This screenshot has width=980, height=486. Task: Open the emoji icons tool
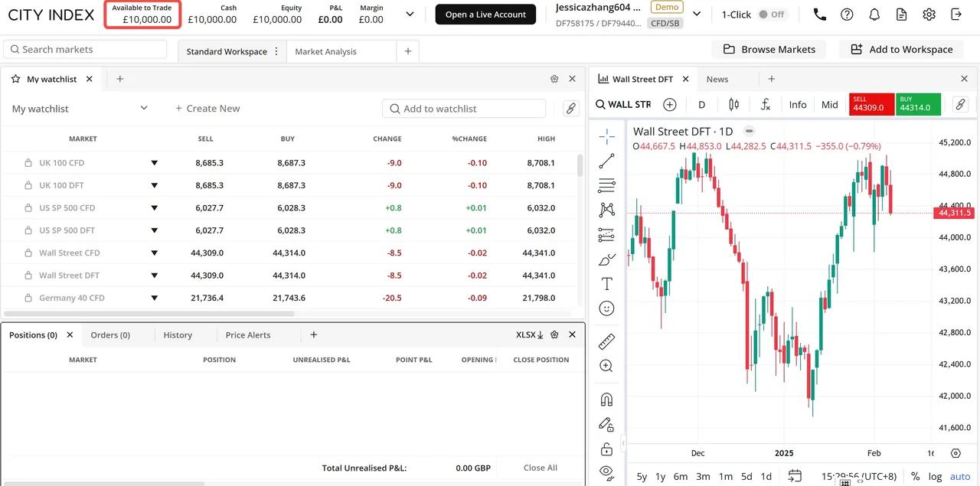pos(606,308)
